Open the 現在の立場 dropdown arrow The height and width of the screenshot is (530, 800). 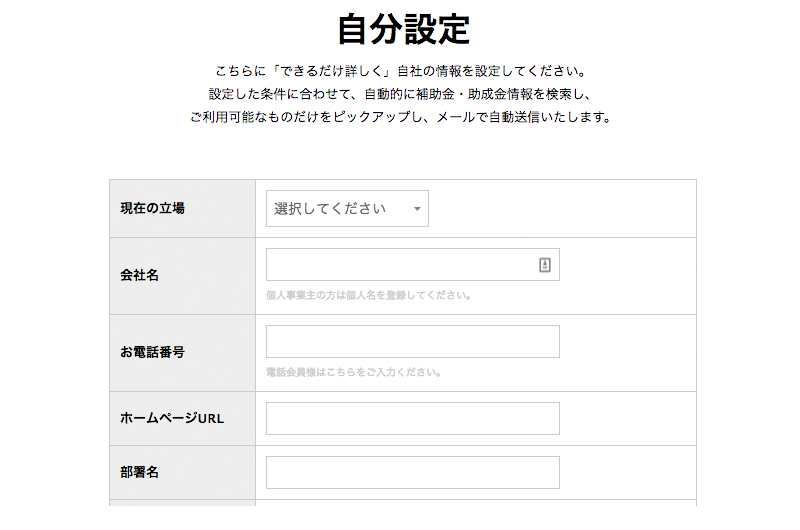point(417,209)
